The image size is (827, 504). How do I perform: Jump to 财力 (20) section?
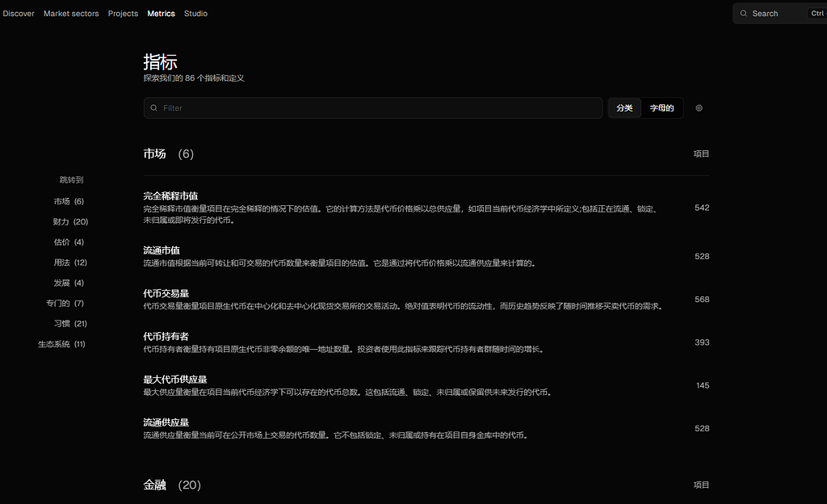70,222
